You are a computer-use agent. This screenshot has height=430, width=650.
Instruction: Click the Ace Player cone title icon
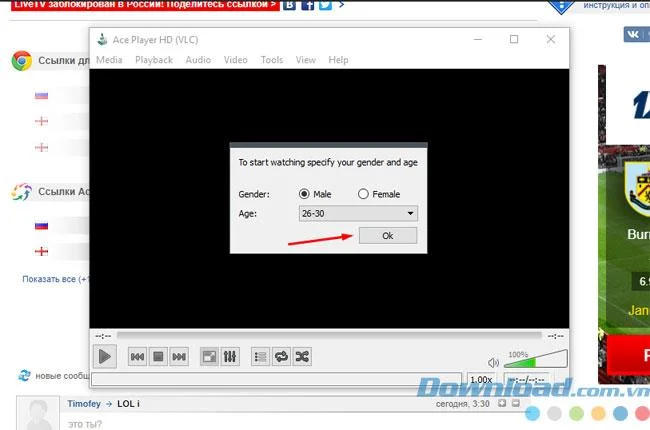pyautogui.click(x=102, y=39)
